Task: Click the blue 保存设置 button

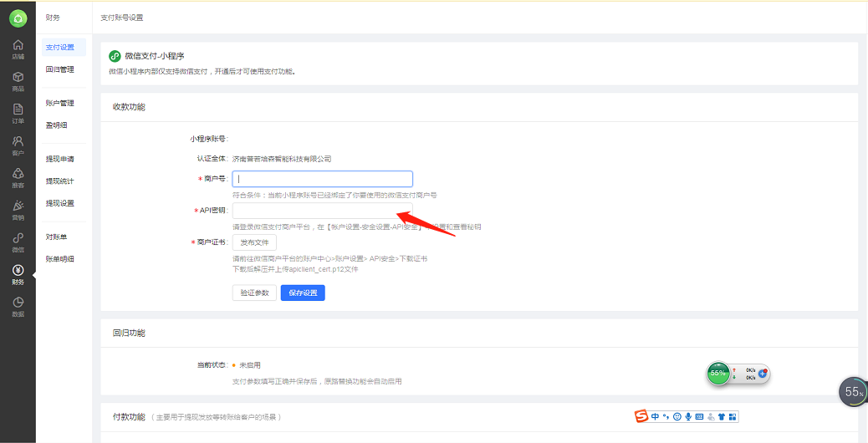Action: (303, 293)
